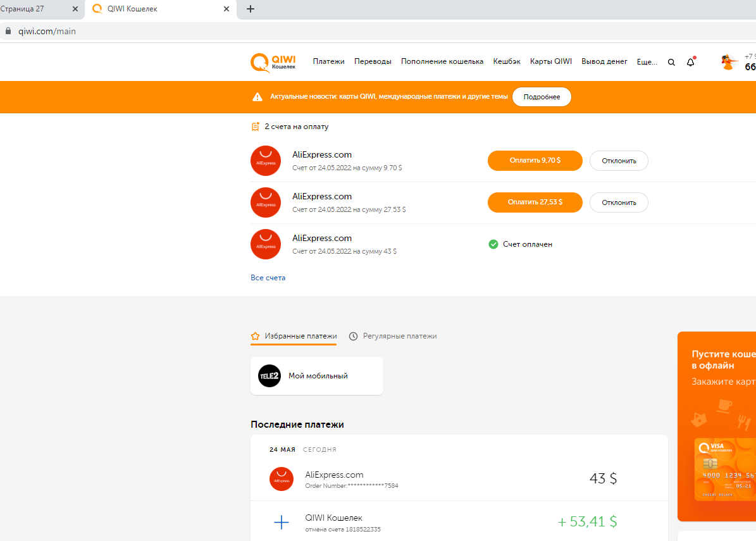Click the Подробнее button in banner
Viewport: 756px width, 541px height.
tap(542, 97)
